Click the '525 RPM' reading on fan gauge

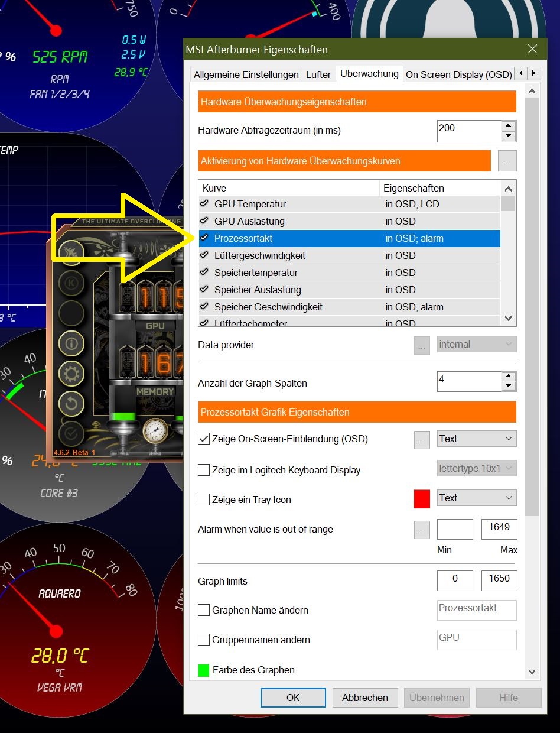(x=60, y=57)
